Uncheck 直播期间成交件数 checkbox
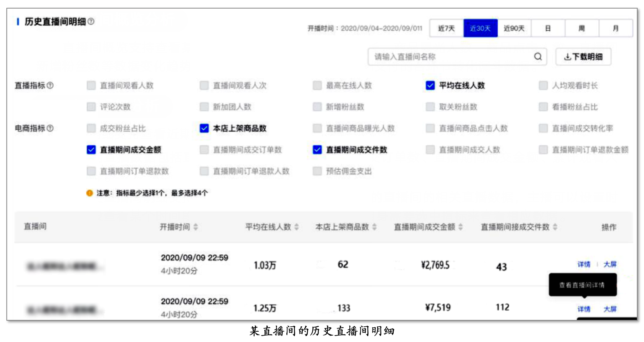Image resolution: width=644 pixels, height=342 pixels. pos(317,150)
